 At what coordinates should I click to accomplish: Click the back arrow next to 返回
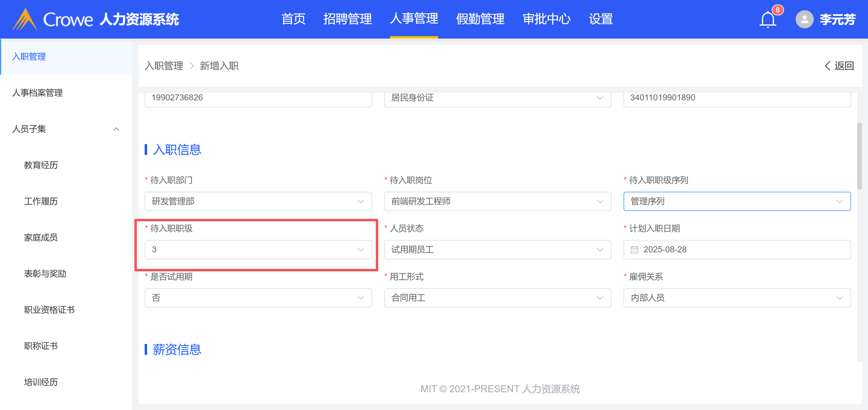pyautogui.click(x=827, y=66)
